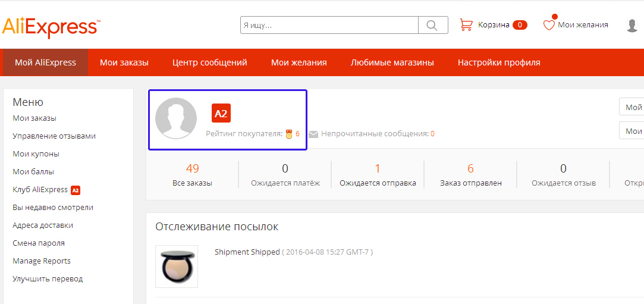Open Manage Reports link
This screenshot has width=644, height=304.
pyautogui.click(x=42, y=261)
